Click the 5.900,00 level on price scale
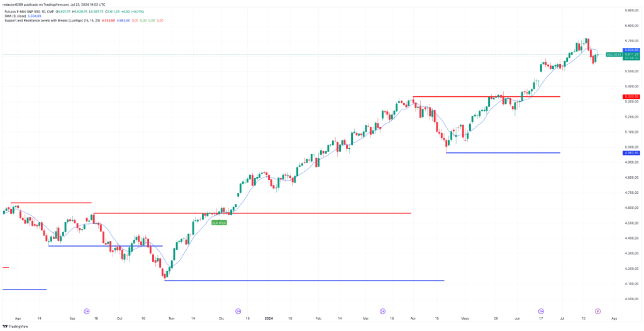The width and height of the screenshot is (644, 331). click(631, 11)
